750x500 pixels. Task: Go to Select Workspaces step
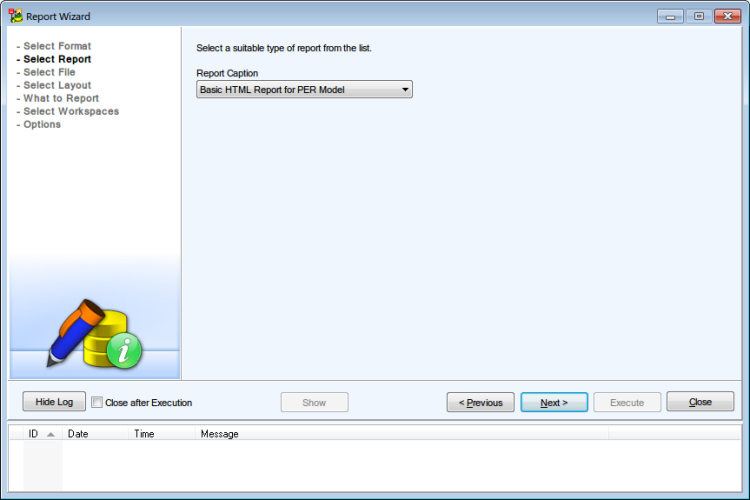[71, 111]
